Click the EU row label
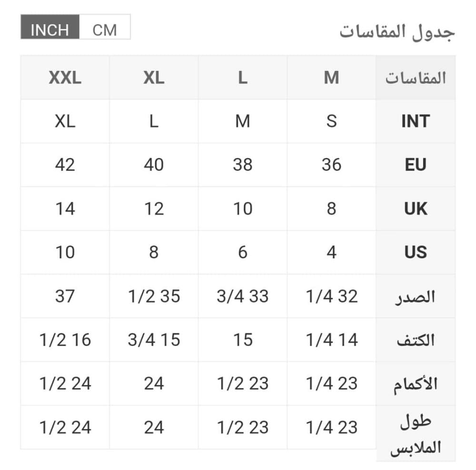Image resolution: width=476 pixels, height=470 pixels. coord(416,165)
